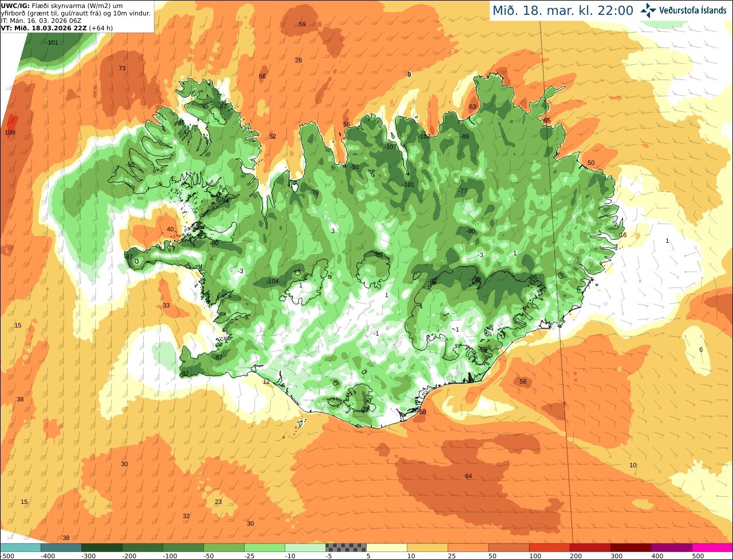Click the legend swatch between -200 and -100

[143, 547]
